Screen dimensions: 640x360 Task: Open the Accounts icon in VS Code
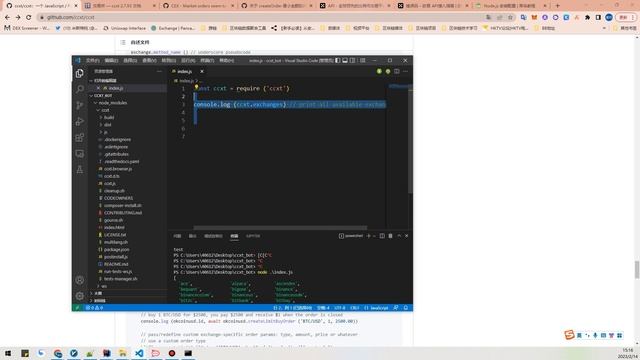[x=80, y=280]
